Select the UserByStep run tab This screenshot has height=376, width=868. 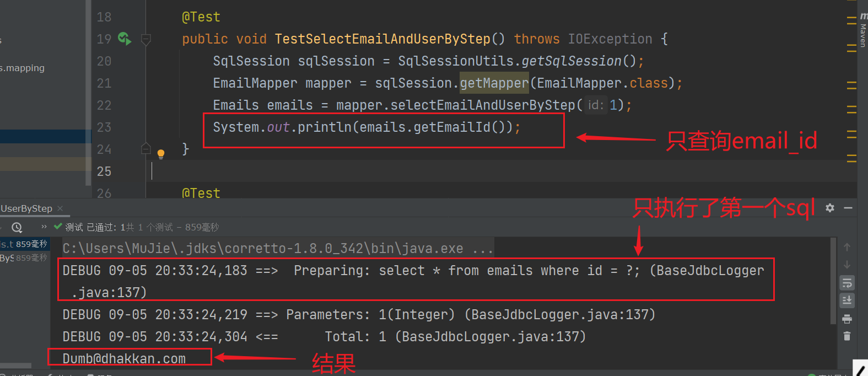26,208
